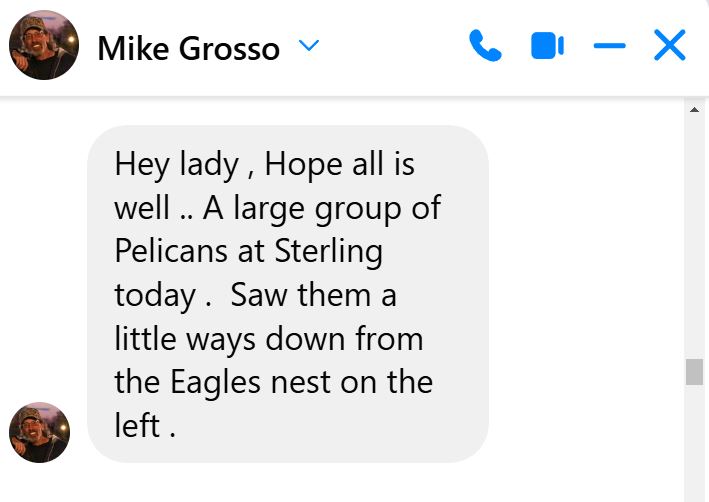Minimize the Mike Grosso chat window
The height and width of the screenshot is (502, 709).
(x=609, y=46)
